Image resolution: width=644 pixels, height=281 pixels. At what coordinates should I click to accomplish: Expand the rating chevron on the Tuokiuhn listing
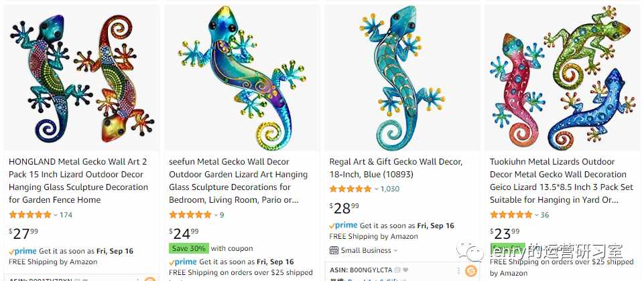point(536,215)
